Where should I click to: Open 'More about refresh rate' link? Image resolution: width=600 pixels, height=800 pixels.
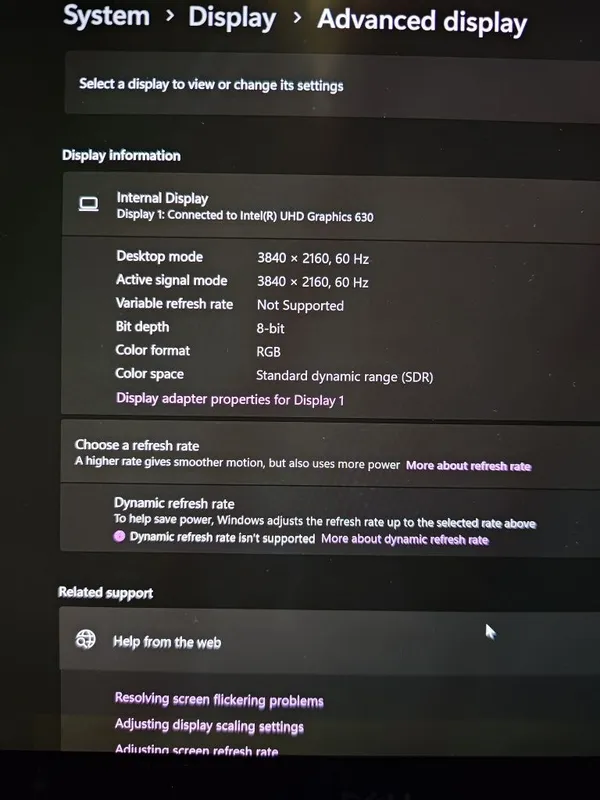click(x=468, y=466)
